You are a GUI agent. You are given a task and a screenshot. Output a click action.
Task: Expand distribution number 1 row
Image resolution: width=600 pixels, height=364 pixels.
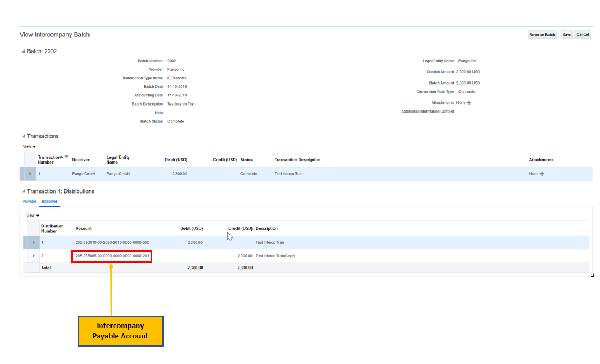[x=33, y=242]
